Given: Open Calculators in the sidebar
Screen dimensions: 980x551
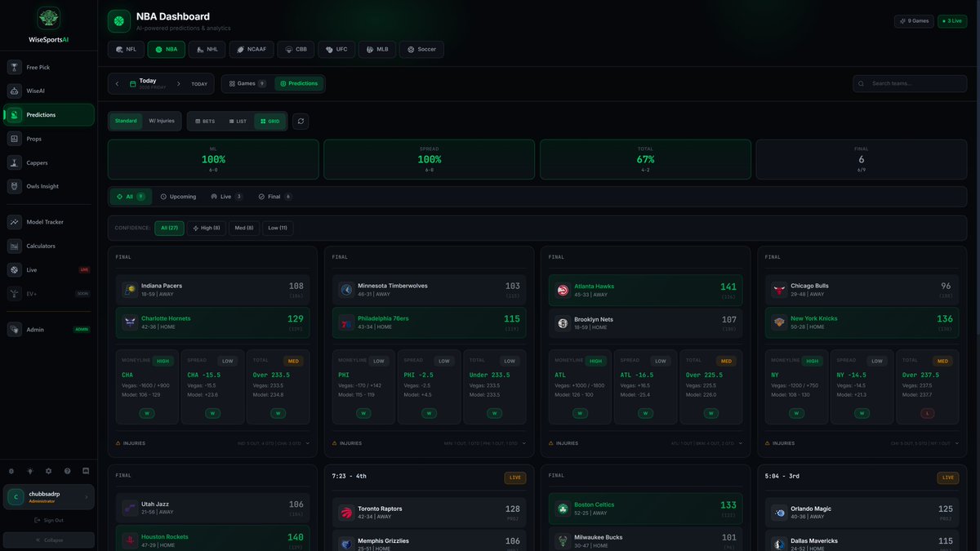Looking at the screenshot, I should (x=48, y=246).
